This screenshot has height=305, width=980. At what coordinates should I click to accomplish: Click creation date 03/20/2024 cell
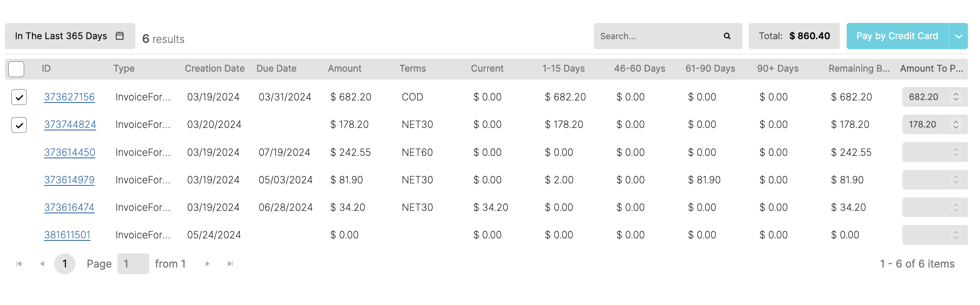pos(214,125)
